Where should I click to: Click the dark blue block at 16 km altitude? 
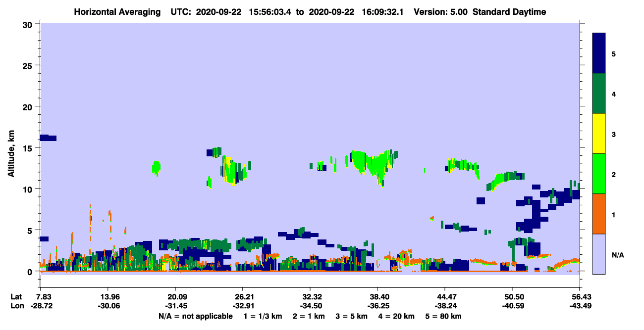tap(48, 138)
